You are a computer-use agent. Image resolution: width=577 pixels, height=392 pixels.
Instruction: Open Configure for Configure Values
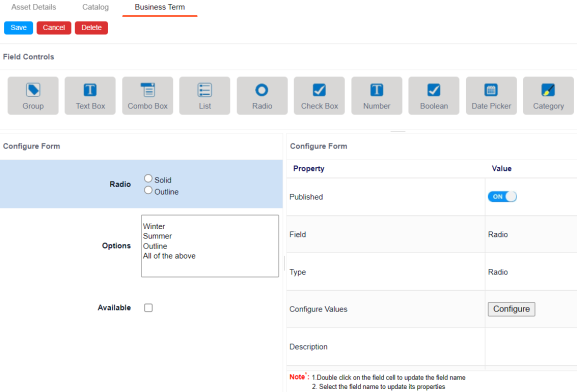coord(511,309)
